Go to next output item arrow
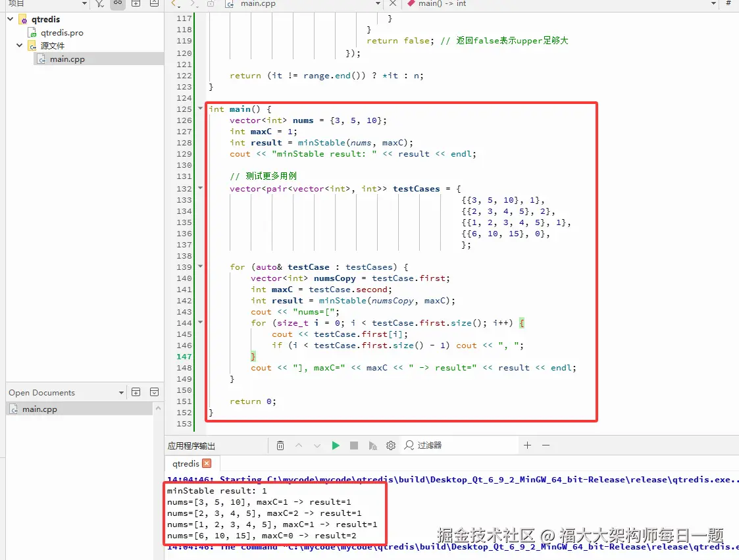This screenshot has height=560, width=739. pyautogui.click(x=317, y=445)
